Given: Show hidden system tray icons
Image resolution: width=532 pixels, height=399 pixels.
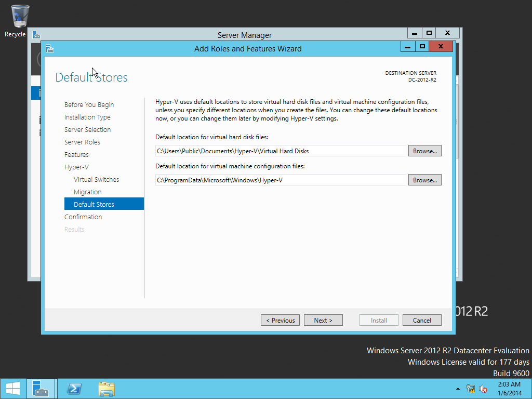Looking at the screenshot, I should click(458, 389).
